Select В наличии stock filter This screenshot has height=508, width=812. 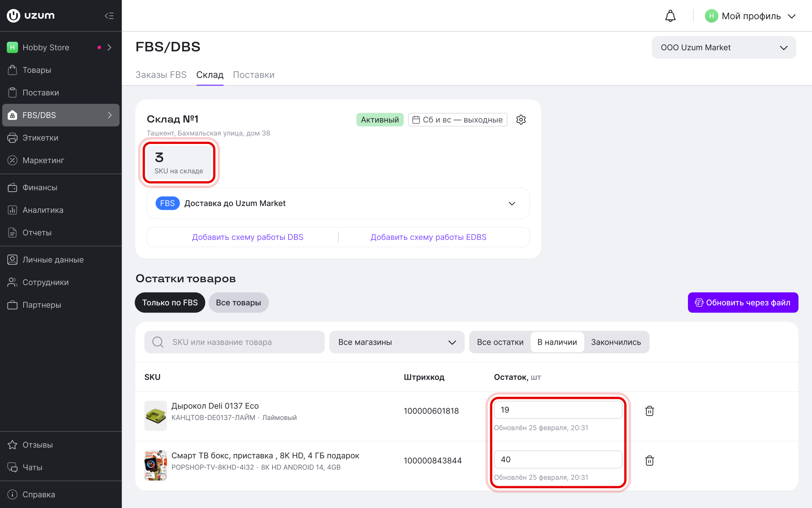(557, 342)
